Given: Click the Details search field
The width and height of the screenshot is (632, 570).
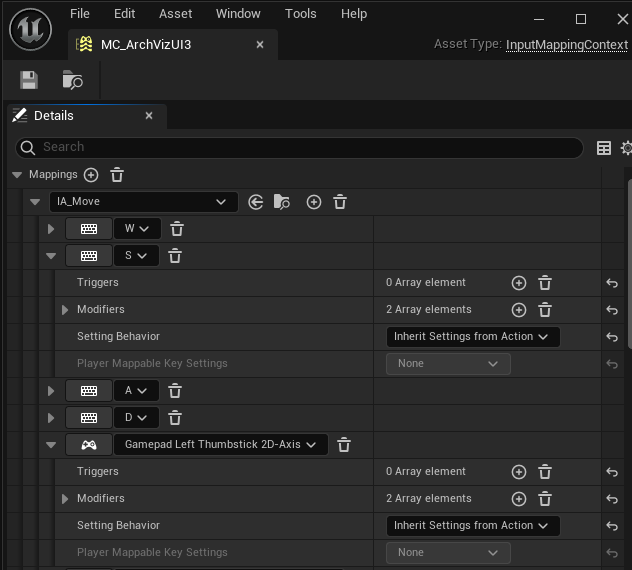Looking at the screenshot, I should [x=299, y=148].
